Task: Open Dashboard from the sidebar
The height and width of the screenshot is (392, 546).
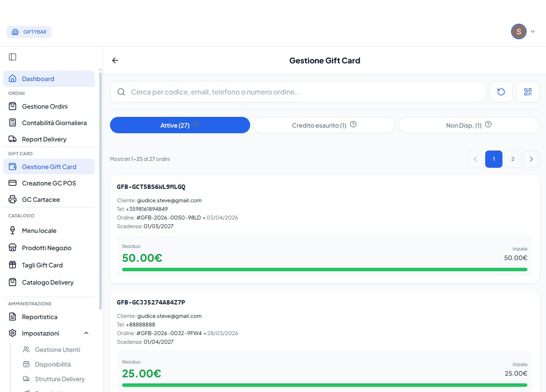Action: [49, 79]
